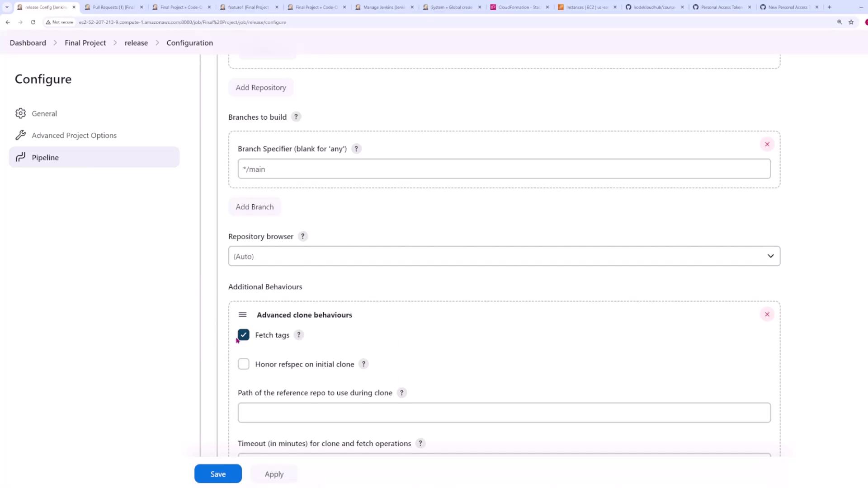868x488 pixels.
Task: Delete Advanced clone behaviours with red X
Action: point(767,314)
